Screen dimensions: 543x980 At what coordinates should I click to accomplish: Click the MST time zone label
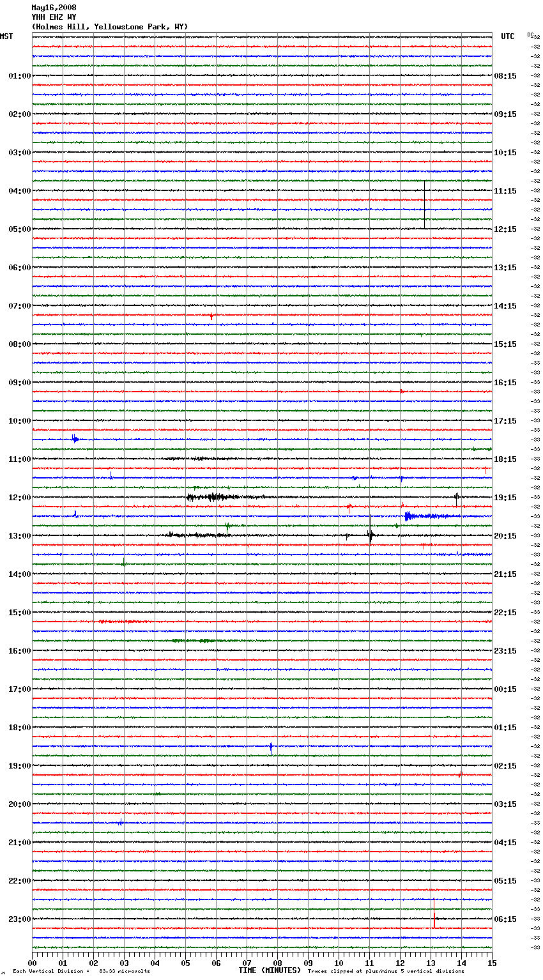pos(6,36)
